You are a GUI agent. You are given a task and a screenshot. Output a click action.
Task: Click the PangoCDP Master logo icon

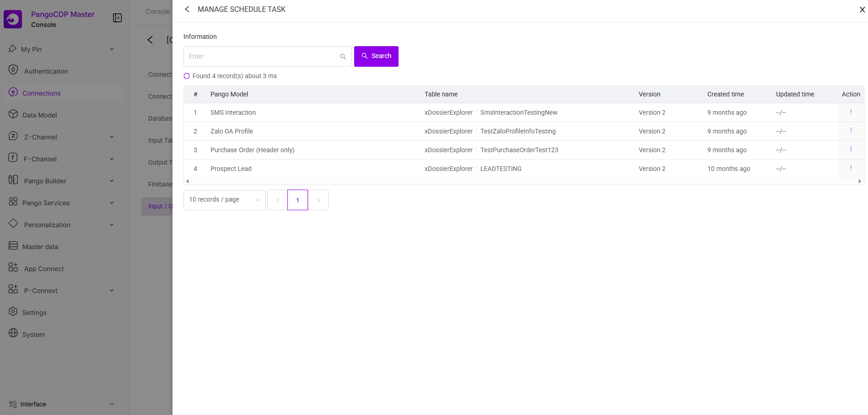pyautogui.click(x=13, y=19)
